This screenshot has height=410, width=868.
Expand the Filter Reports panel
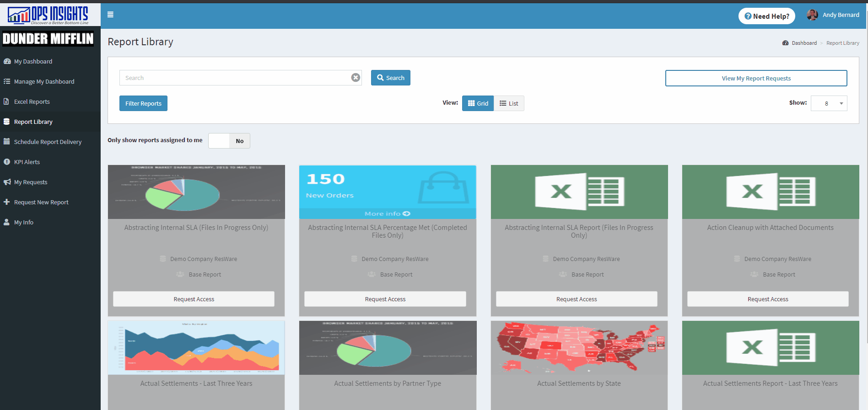click(143, 103)
